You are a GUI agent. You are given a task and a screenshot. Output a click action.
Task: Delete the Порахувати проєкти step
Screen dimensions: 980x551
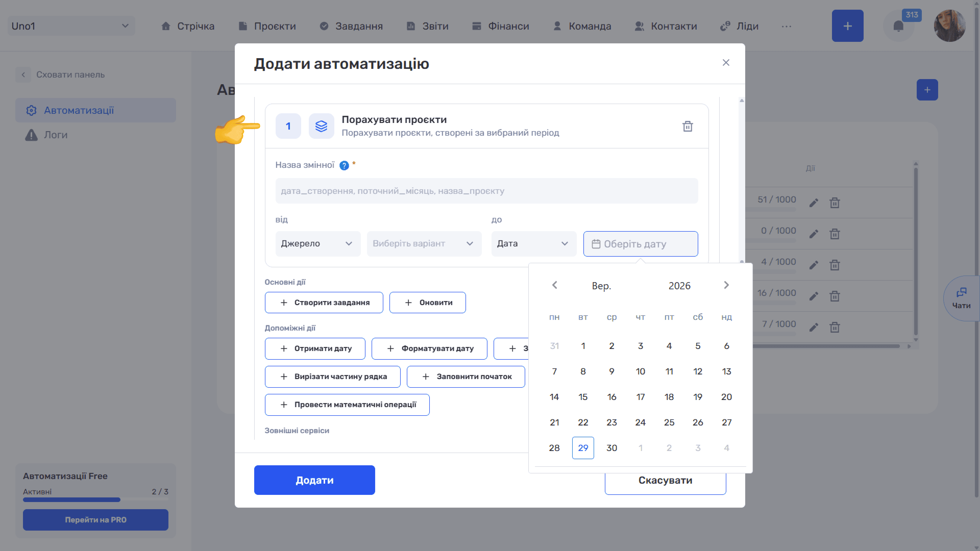(688, 126)
